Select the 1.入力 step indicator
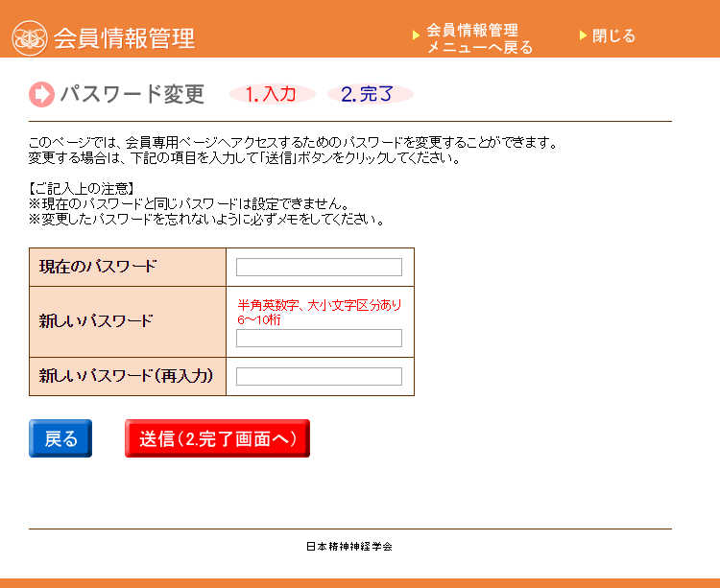The height and width of the screenshot is (588, 720). [273, 94]
